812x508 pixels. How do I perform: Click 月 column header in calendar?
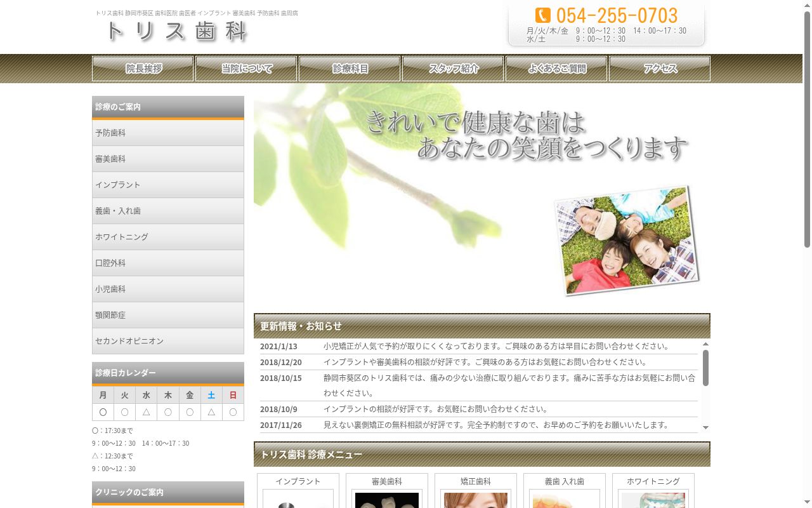point(103,395)
